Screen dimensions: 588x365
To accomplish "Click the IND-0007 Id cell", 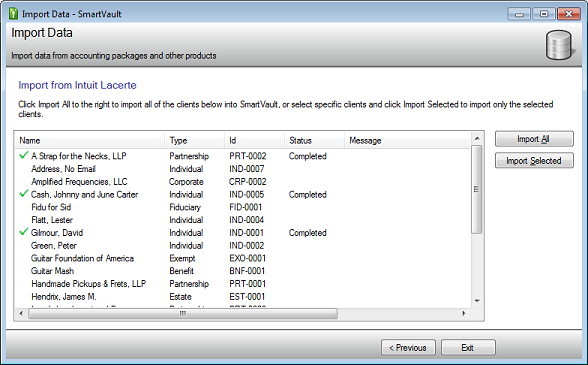I will [x=247, y=169].
